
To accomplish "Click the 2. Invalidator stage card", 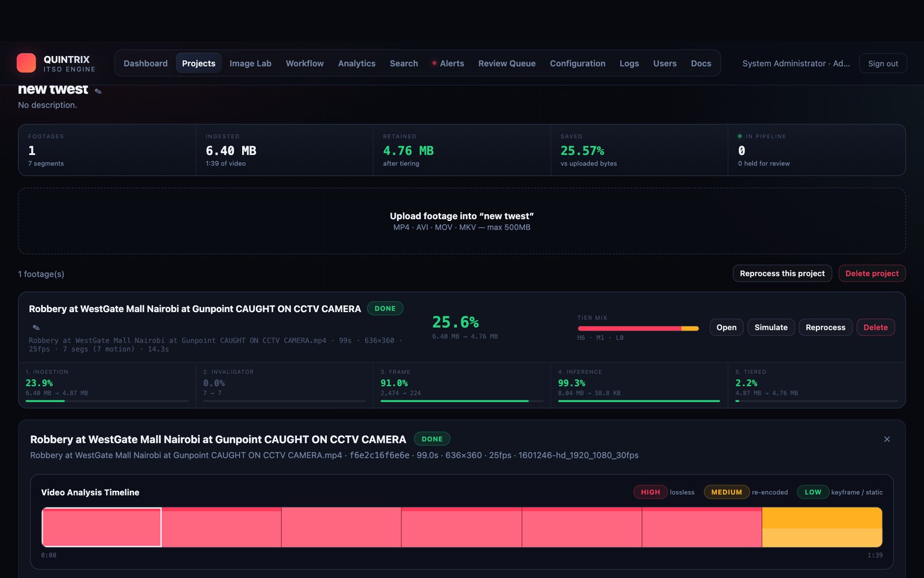I will click(284, 385).
